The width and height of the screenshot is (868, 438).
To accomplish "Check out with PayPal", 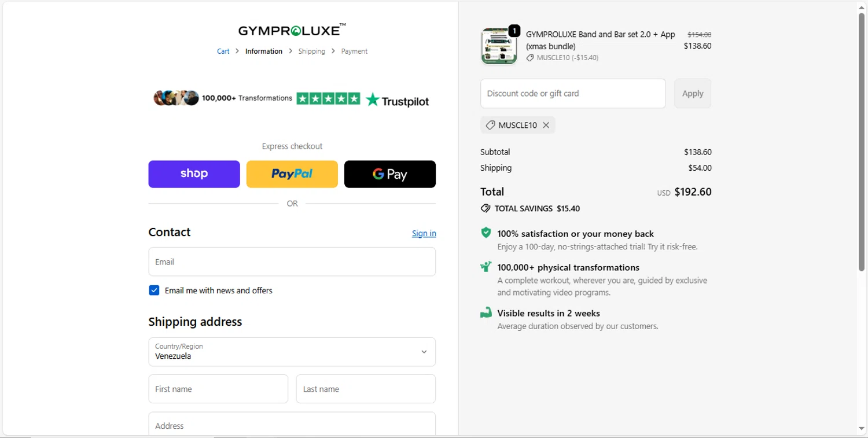I will [292, 174].
